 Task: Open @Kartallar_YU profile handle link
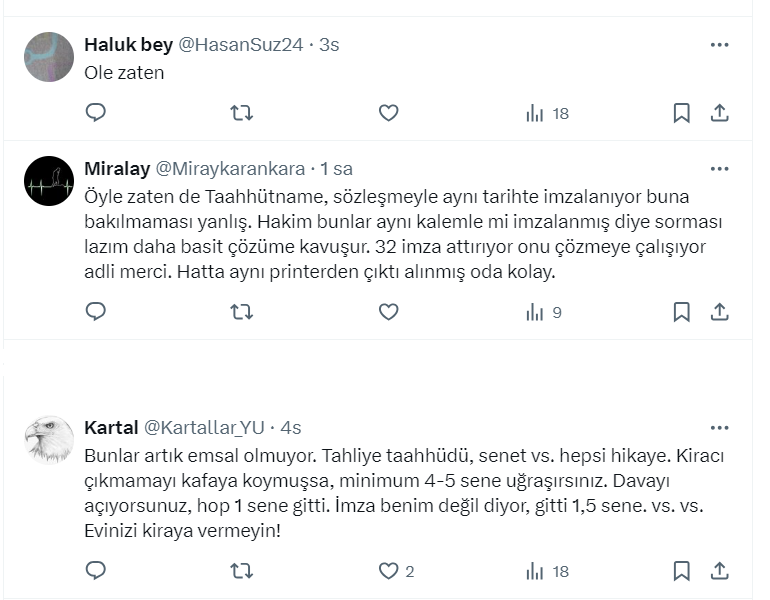(205, 428)
